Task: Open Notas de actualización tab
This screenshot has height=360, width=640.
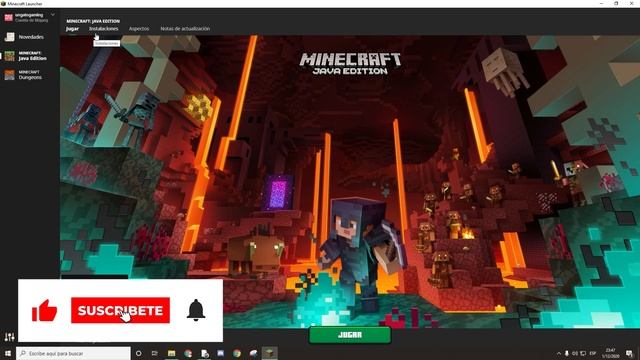Action: 185,29
